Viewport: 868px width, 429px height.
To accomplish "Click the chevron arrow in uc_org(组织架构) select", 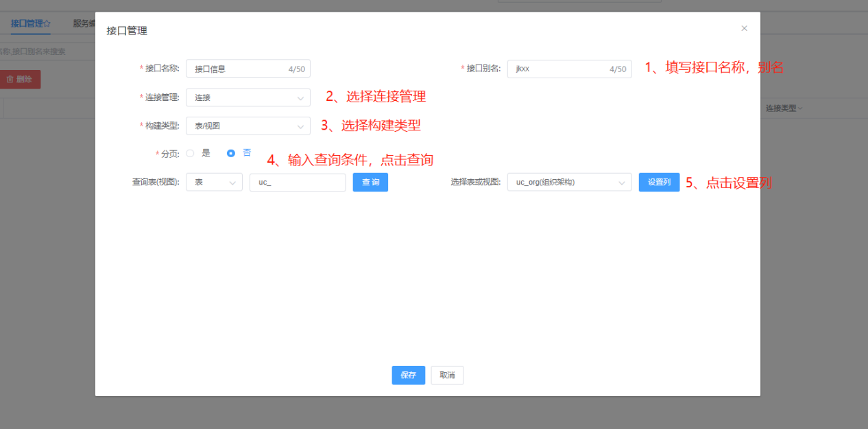I will pyautogui.click(x=621, y=183).
